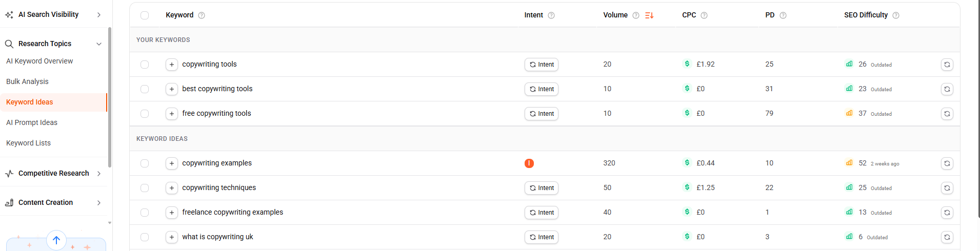Check the box for 'best copywriting tools'
The width and height of the screenshot is (980, 251).
coord(145,89)
